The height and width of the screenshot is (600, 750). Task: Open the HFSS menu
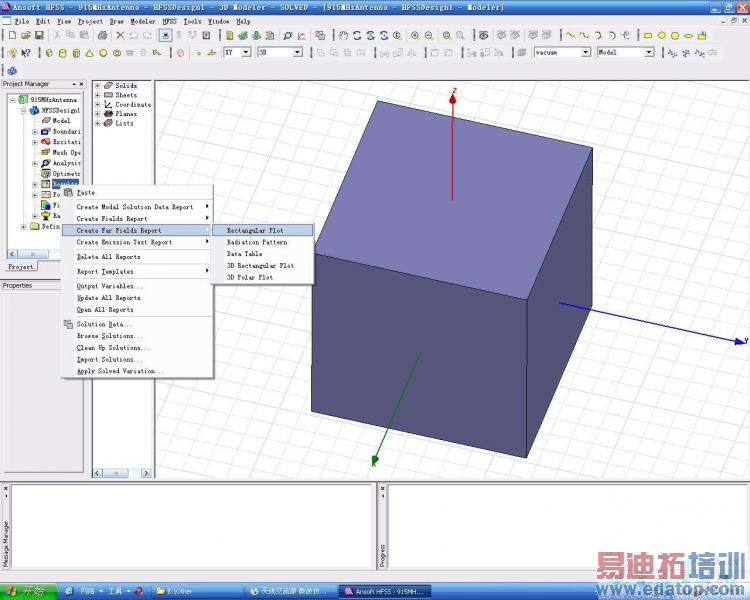pyautogui.click(x=169, y=22)
